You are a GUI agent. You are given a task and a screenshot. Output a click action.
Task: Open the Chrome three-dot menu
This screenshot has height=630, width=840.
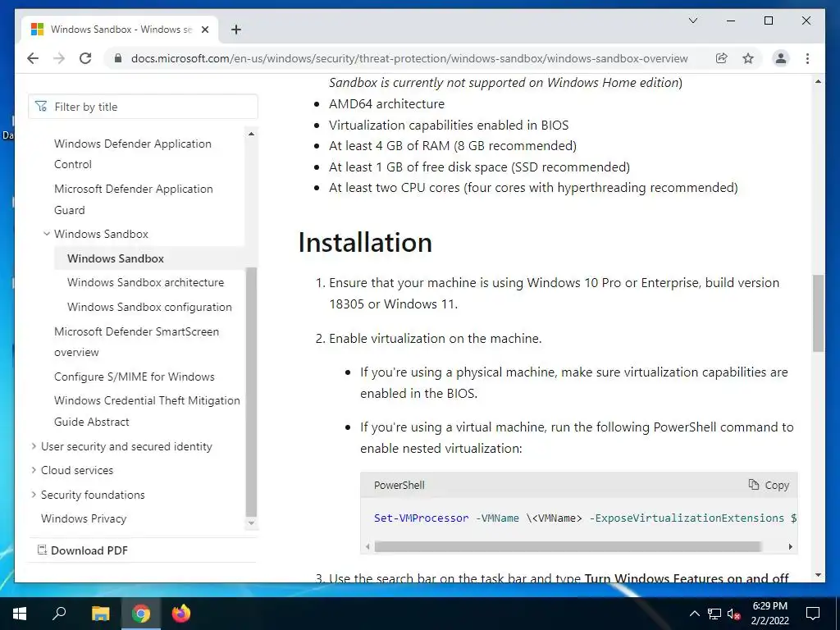pos(807,58)
